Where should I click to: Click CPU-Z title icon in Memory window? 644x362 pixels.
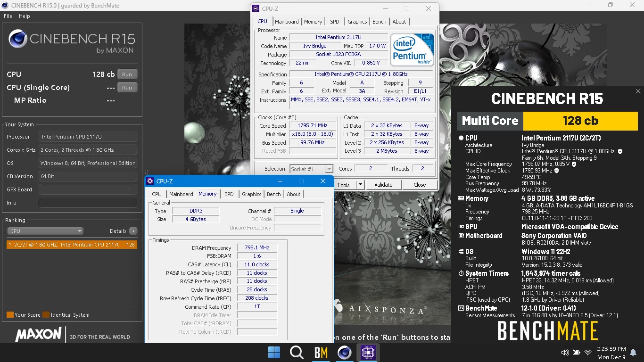pos(150,181)
